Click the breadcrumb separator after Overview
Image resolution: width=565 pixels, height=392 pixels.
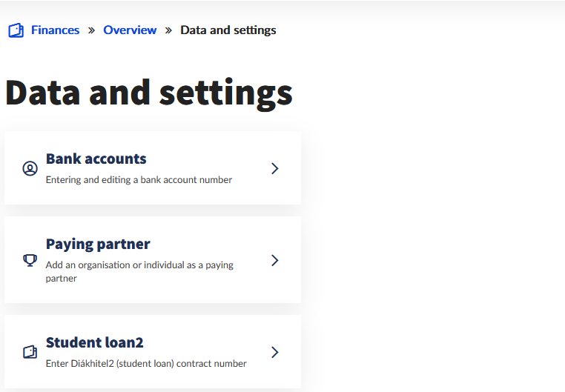coord(168,30)
